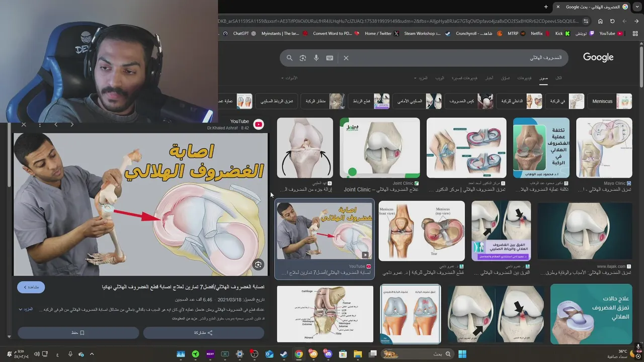
Task: Open the browser home page
Action: [x=600, y=21]
